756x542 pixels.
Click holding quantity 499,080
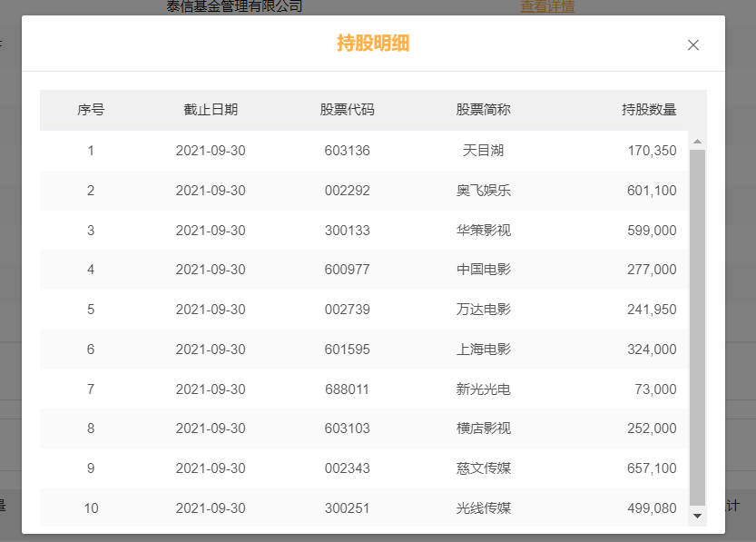click(652, 508)
